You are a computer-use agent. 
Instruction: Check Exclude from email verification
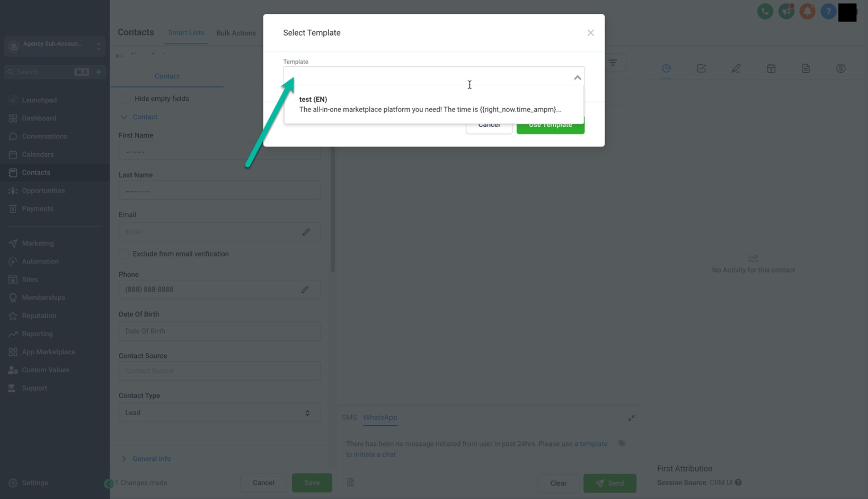(x=124, y=254)
